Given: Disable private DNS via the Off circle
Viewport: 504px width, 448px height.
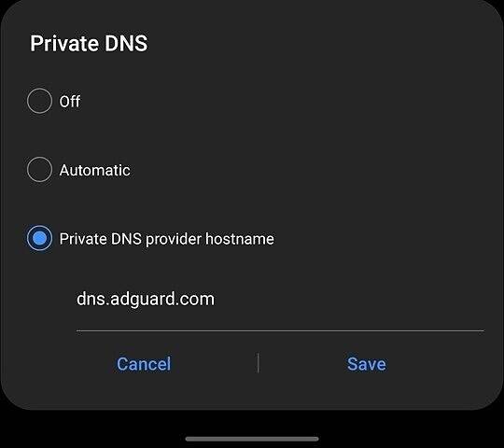Looking at the screenshot, I should (x=39, y=101).
